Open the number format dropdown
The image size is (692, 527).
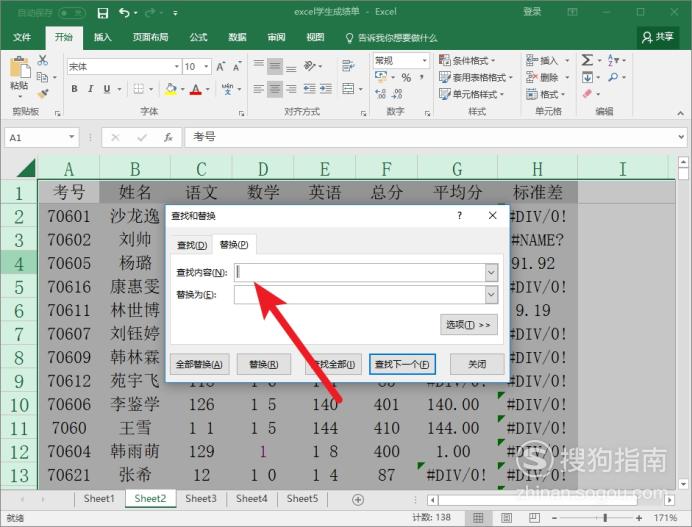point(424,60)
